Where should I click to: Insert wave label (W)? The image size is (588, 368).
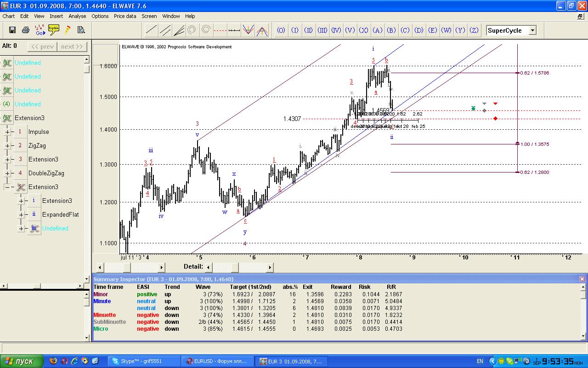tap(447, 30)
